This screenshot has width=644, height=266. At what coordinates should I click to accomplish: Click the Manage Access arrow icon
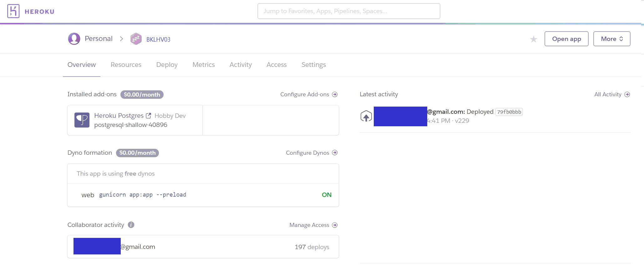[335, 225]
